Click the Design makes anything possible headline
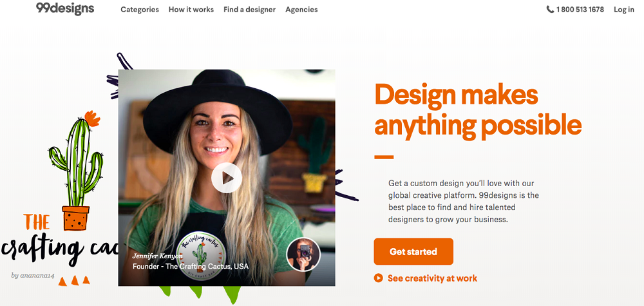644x306 pixels. pos(478,110)
